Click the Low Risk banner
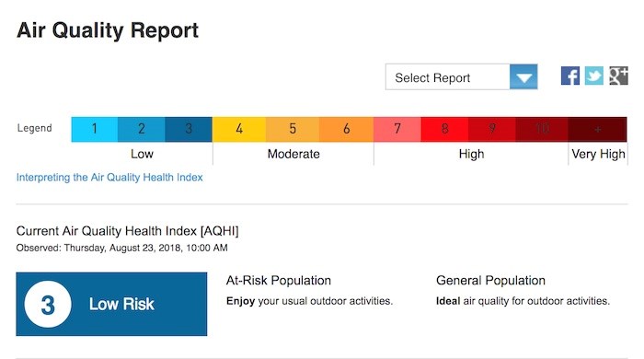 point(111,304)
